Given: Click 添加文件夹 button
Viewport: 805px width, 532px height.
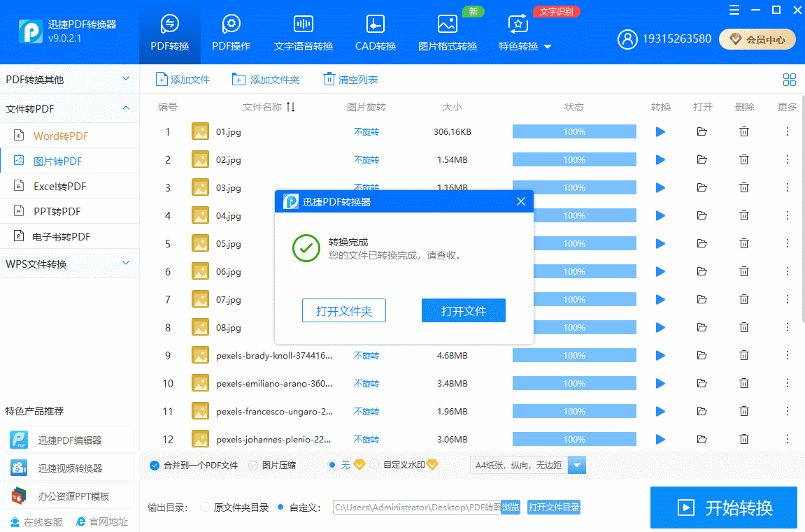Looking at the screenshot, I should click(x=266, y=80).
